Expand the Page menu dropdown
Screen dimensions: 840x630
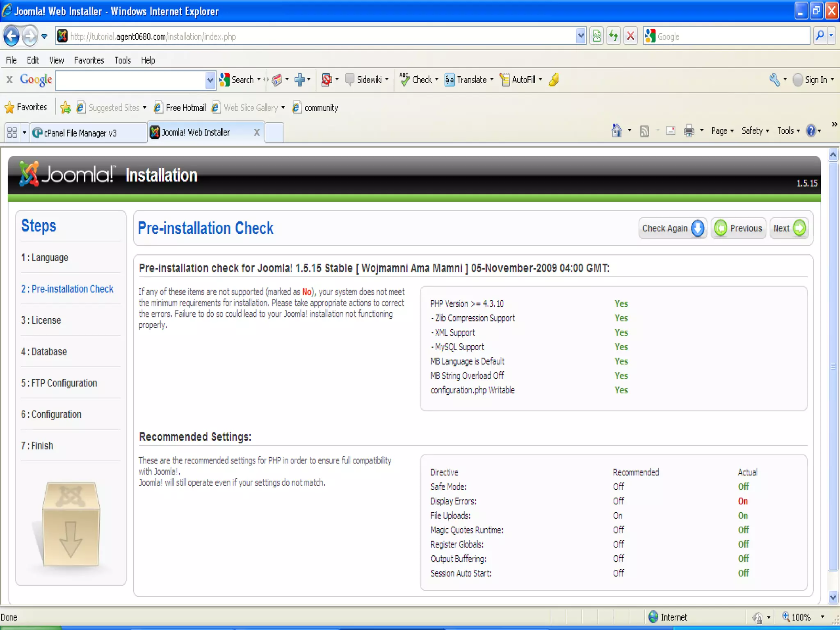(x=722, y=131)
